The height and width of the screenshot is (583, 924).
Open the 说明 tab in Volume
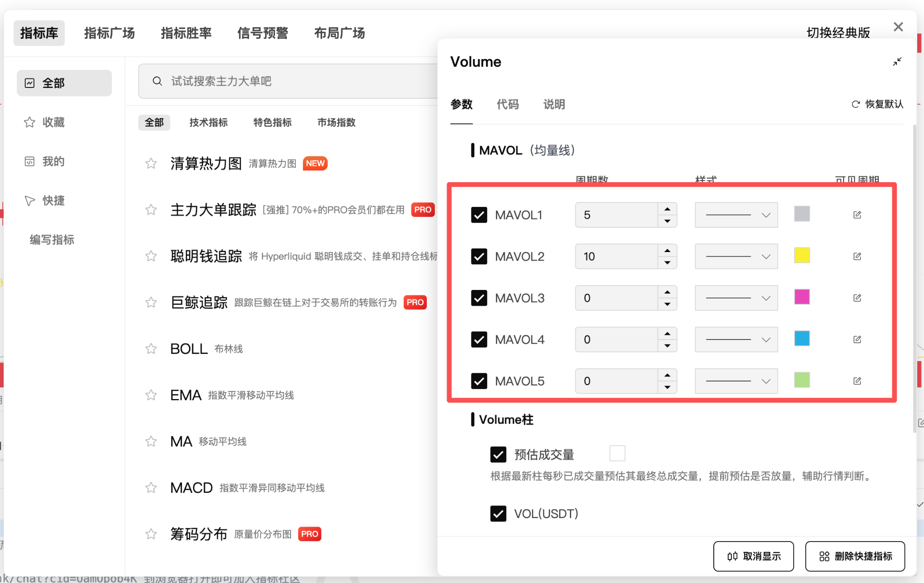[554, 104]
